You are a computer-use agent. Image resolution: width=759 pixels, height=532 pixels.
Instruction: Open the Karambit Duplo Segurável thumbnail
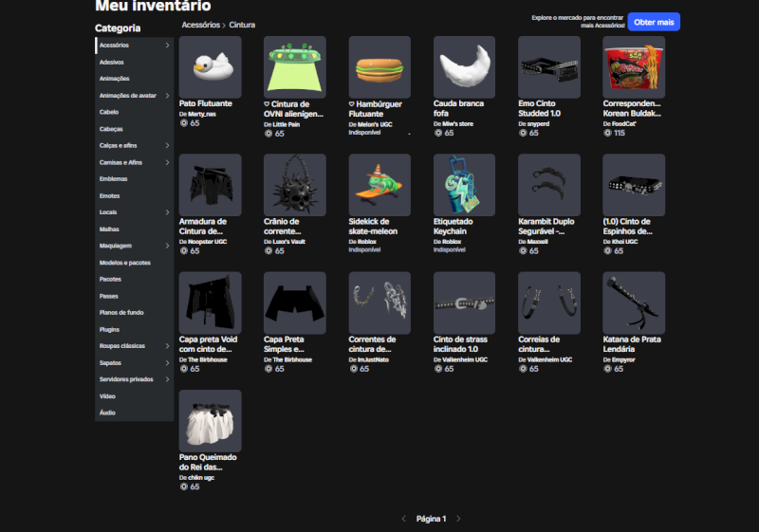549,185
